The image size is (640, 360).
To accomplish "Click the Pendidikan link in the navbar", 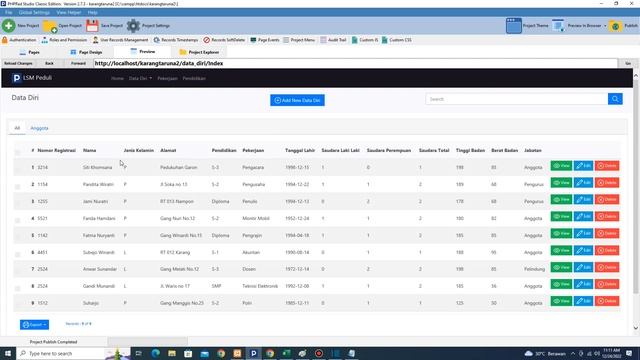I will coord(194,78).
